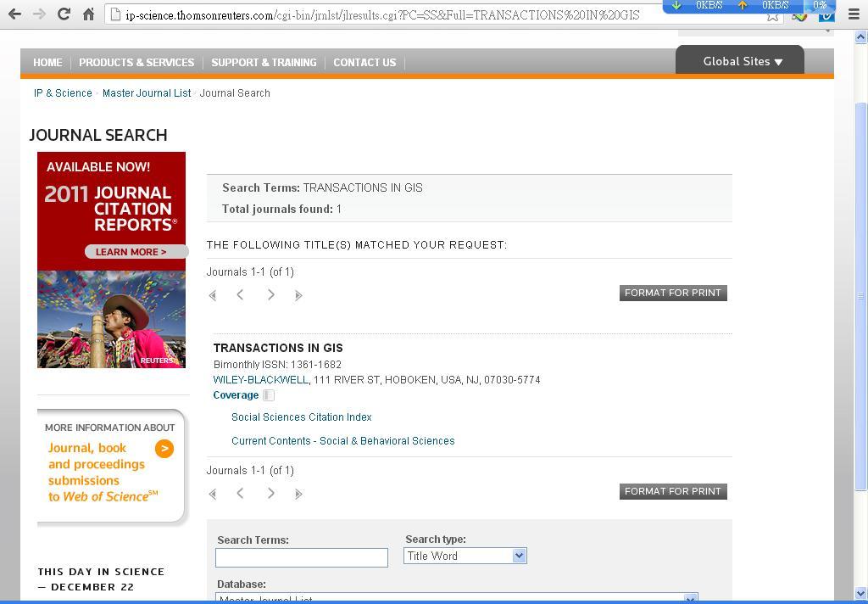Click previous-page arrow below results
868x604 pixels.
click(240, 493)
